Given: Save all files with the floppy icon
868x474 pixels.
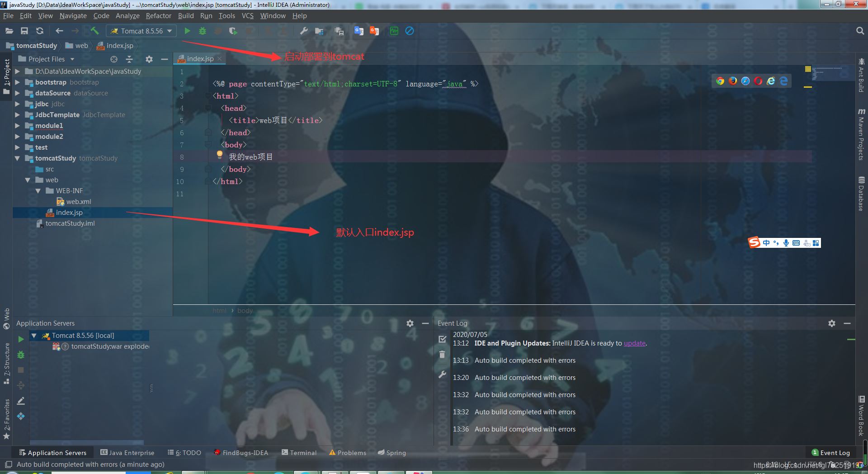Looking at the screenshot, I should click(24, 31).
